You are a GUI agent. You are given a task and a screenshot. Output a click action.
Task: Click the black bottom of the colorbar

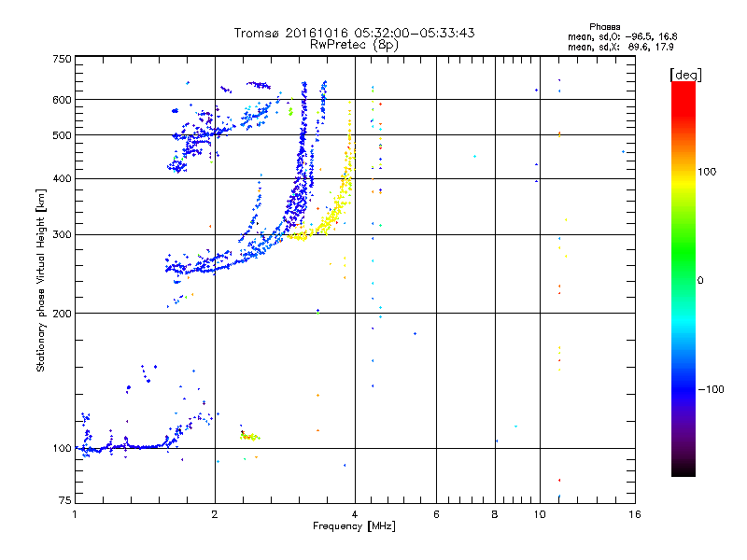(x=684, y=469)
